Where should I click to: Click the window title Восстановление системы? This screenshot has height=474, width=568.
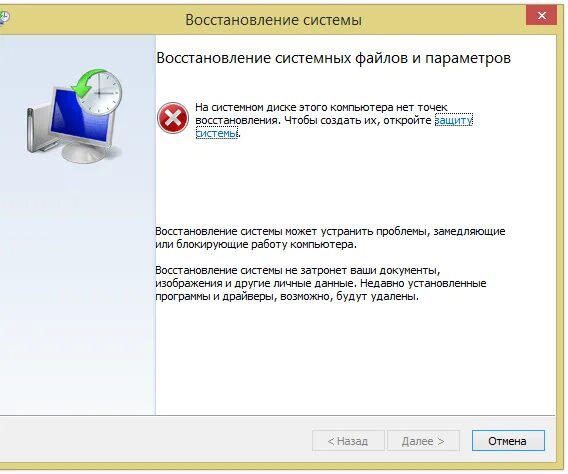pyautogui.click(x=273, y=20)
